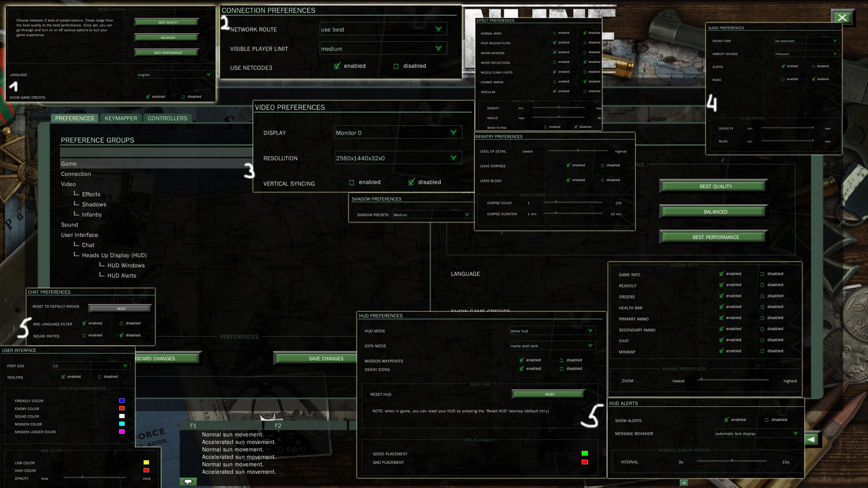
Task: Open the Controllers tab
Action: pyautogui.click(x=167, y=118)
